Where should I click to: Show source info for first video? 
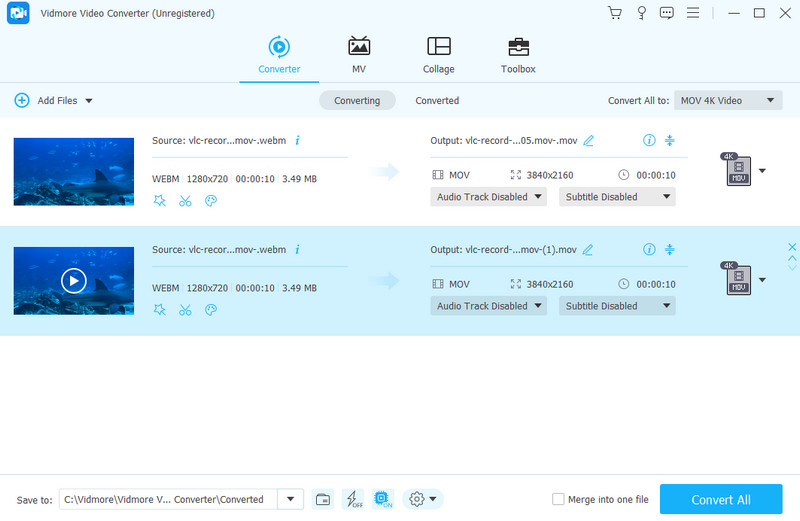(x=297, y=140)
